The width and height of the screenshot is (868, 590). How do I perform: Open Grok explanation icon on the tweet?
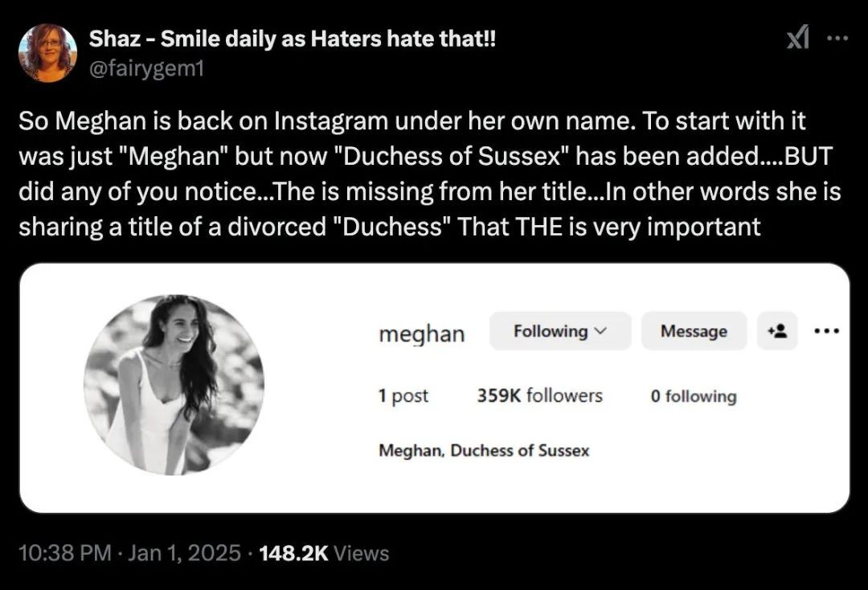coord(796,39)
